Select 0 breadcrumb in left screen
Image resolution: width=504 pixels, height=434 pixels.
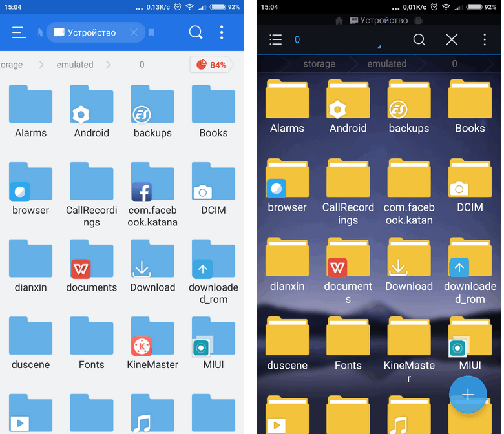tap(142, 65)
